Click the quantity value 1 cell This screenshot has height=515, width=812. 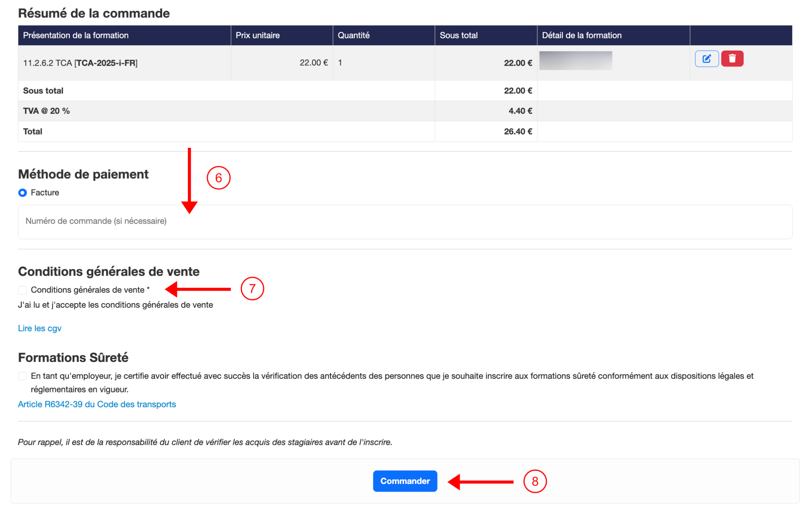click(x=384, y=63)
